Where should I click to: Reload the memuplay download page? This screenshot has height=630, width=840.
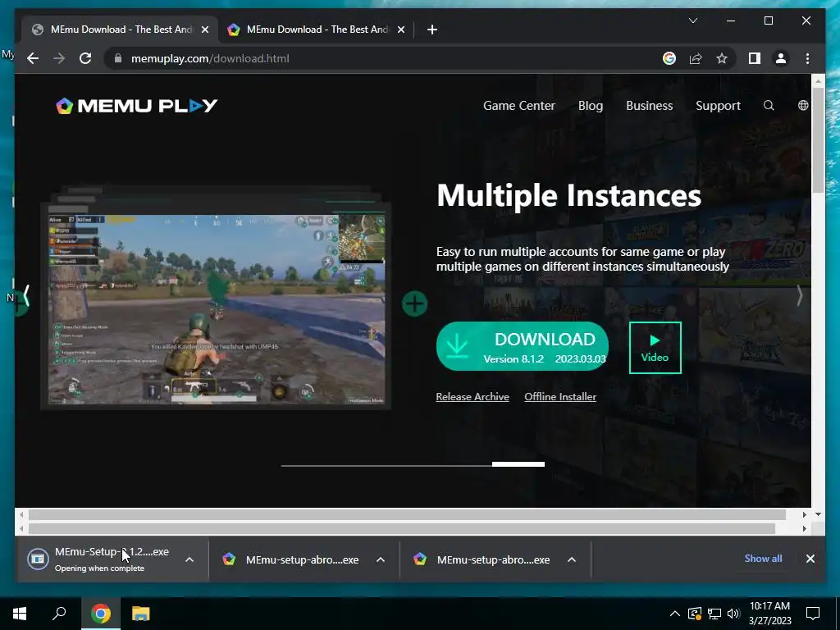(x=85, y=58)
